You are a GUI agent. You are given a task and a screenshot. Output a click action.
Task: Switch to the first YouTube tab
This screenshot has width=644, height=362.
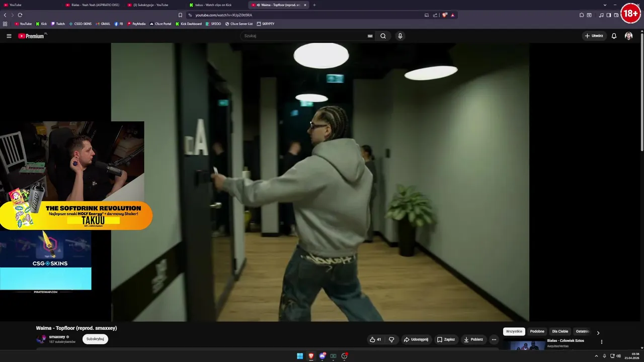pyautogui.click(x=30, y=5)
